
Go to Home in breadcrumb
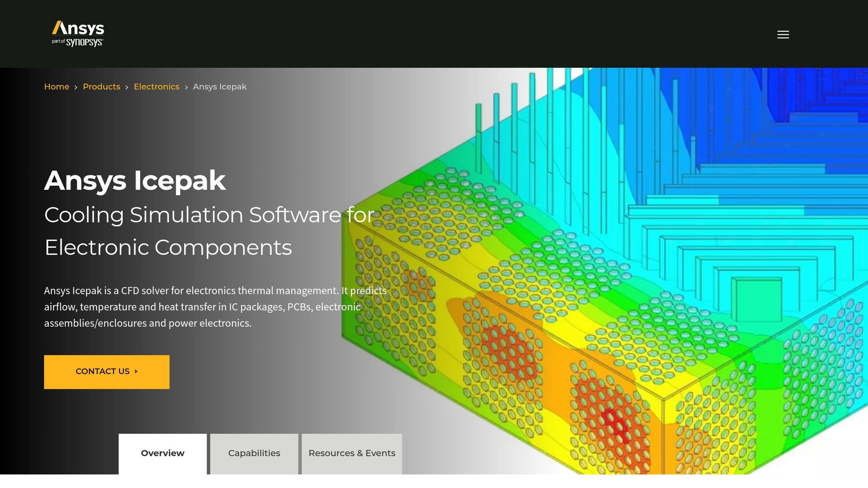(x=56, y=86)
